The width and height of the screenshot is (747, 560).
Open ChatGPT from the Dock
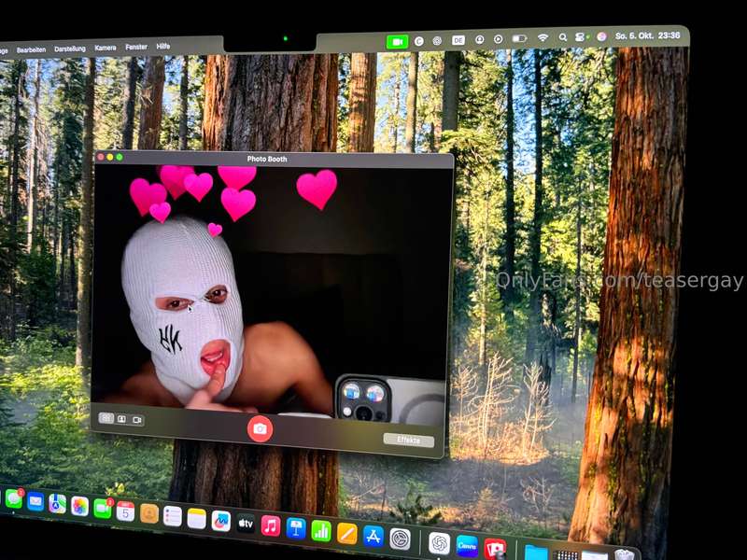coord(439,543)
